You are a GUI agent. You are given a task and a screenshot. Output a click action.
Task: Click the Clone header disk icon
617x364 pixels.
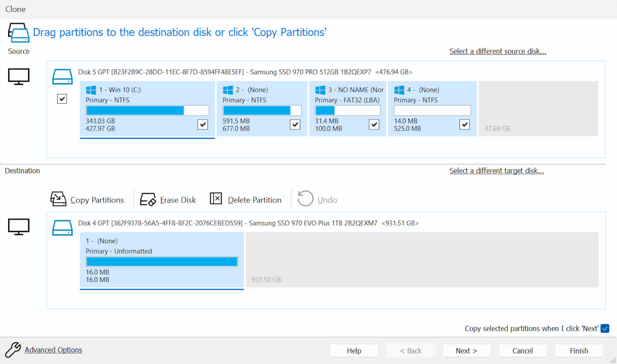(19, 33)
